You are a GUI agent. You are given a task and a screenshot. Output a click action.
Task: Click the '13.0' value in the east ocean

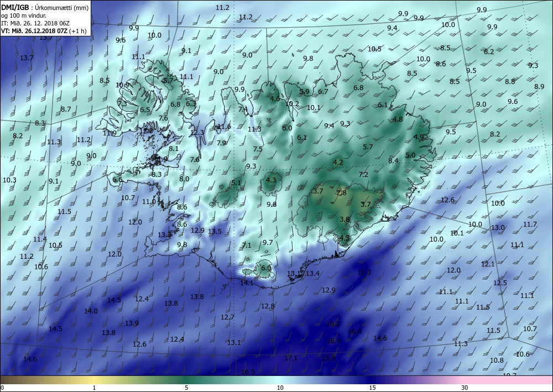pos(498,228)
